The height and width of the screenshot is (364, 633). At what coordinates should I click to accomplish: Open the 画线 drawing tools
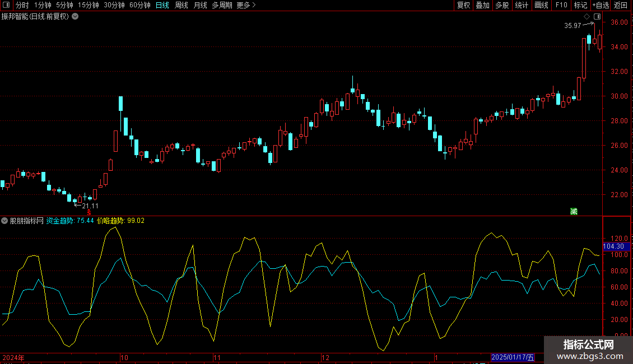(541, 5)
